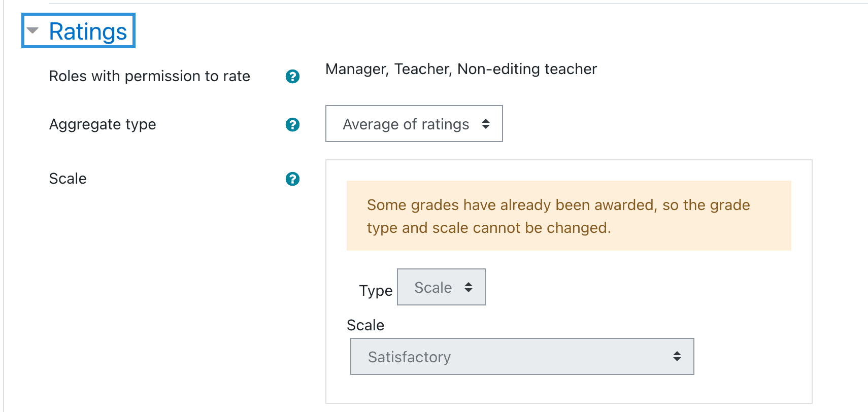This screenshot has width=868, height=412.
Task: Click the Scale label beside the help icon
Action: tap(68, 179)
